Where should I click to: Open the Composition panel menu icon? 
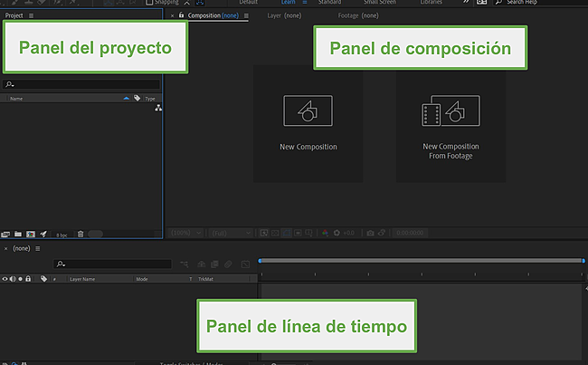(246, 15)
